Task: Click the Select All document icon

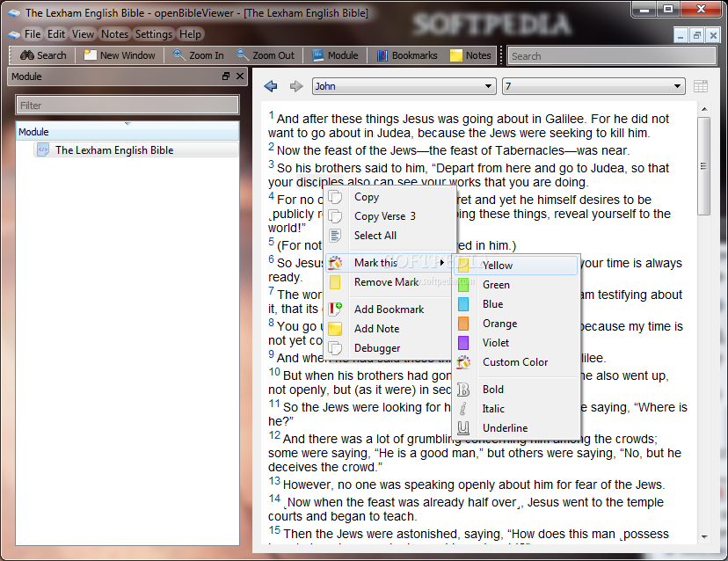Action: [335, 236]
